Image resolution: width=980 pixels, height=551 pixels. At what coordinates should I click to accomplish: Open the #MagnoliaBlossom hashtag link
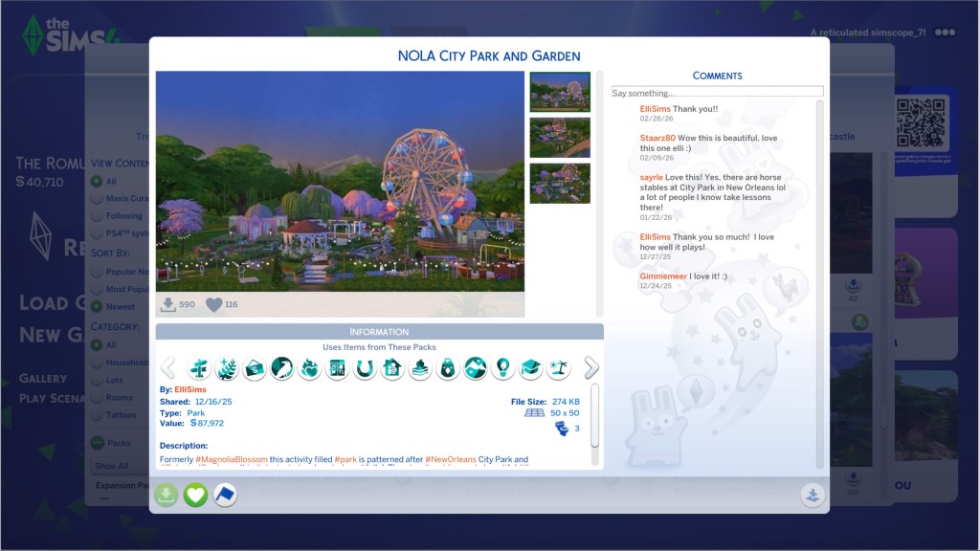(230, 460)
